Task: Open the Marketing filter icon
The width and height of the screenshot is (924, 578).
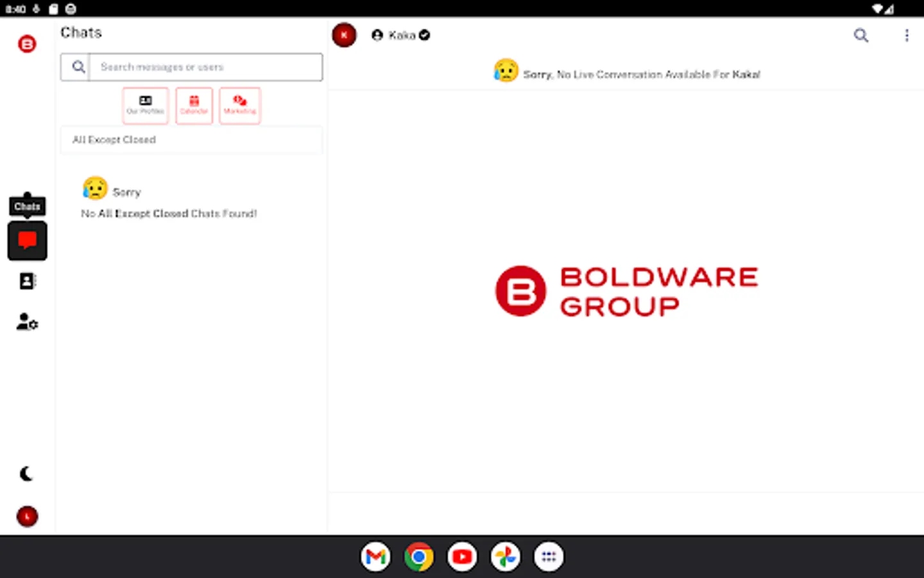Action: tap(239, 105)
